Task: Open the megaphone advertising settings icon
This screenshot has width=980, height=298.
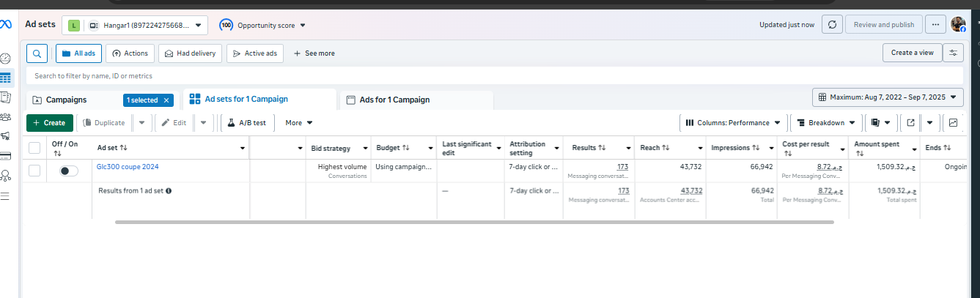Action: [5, 135]
